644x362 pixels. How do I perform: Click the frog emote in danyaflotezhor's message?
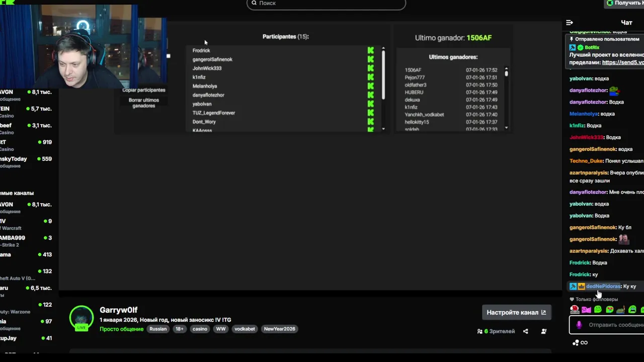614,90
